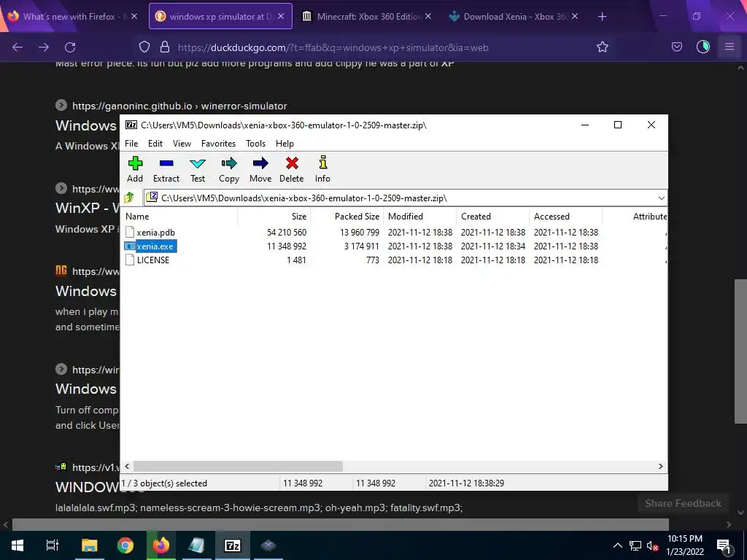The width and height of the screenshot is (747, 560).
Task: Open the ganoninc.github.io winerror-simulator link
Action: (x=179, y=106)
